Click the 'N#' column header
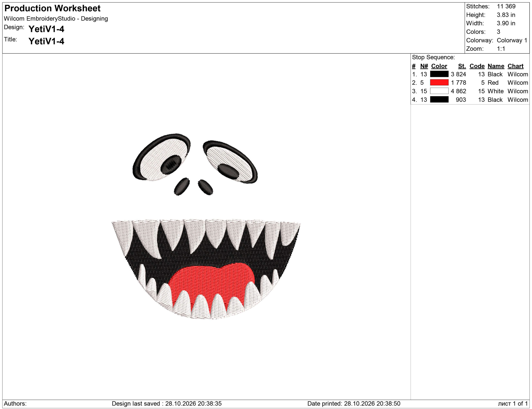 [424, 66]
